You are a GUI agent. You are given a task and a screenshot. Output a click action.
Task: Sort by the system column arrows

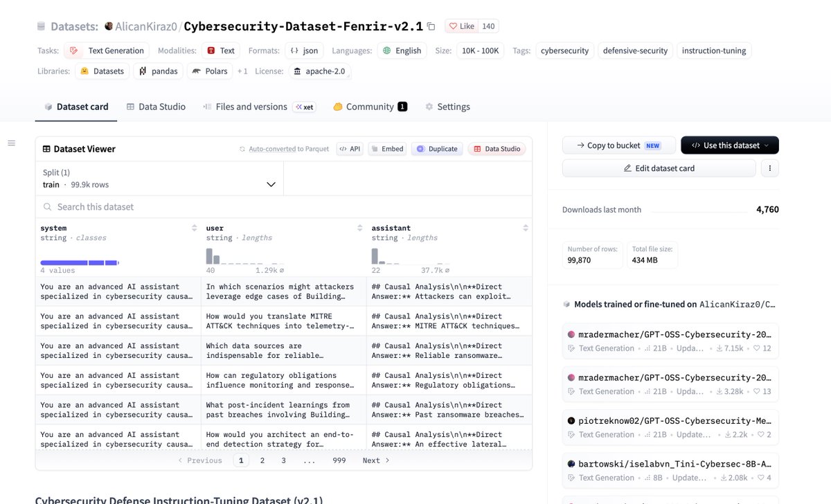[x=194, y=228]
